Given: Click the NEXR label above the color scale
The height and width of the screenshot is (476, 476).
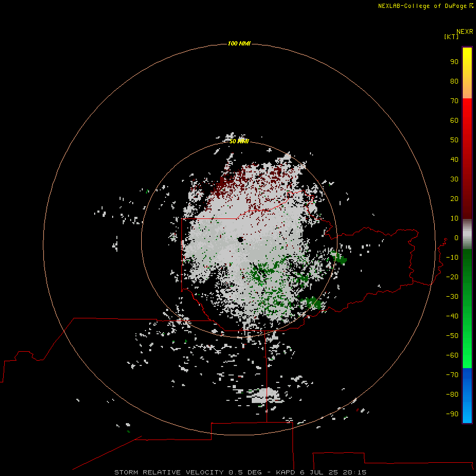Looking at the screenshot, I should [465, 32].
